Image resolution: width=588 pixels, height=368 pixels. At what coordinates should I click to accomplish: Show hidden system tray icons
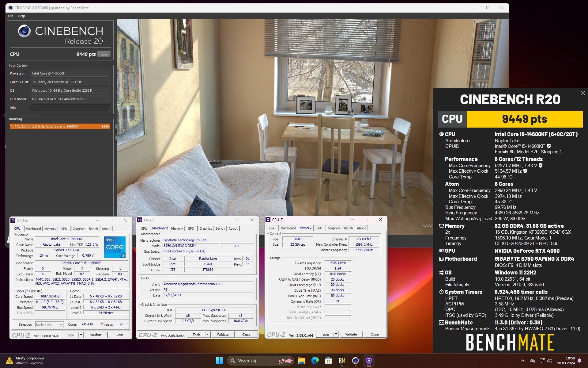(523, 361)
